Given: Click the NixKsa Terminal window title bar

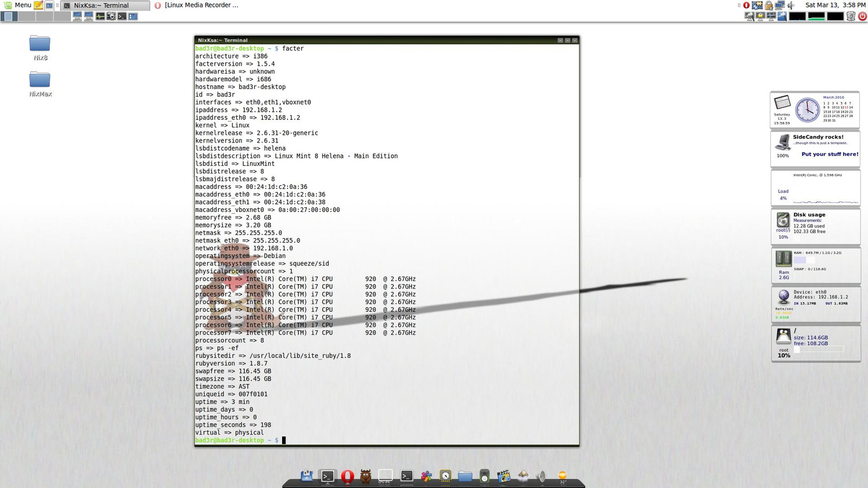Looking at the screenshot, I should 387,40.
